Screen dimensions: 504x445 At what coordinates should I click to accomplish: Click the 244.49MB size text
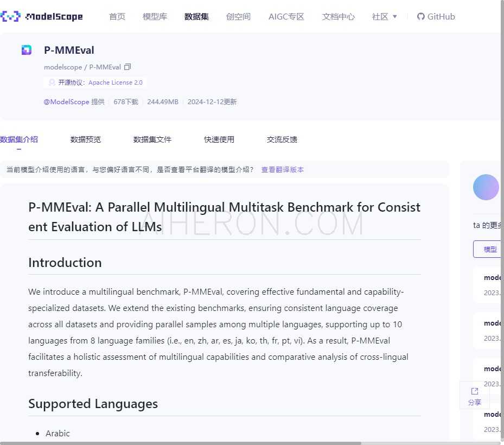(163, 102)
